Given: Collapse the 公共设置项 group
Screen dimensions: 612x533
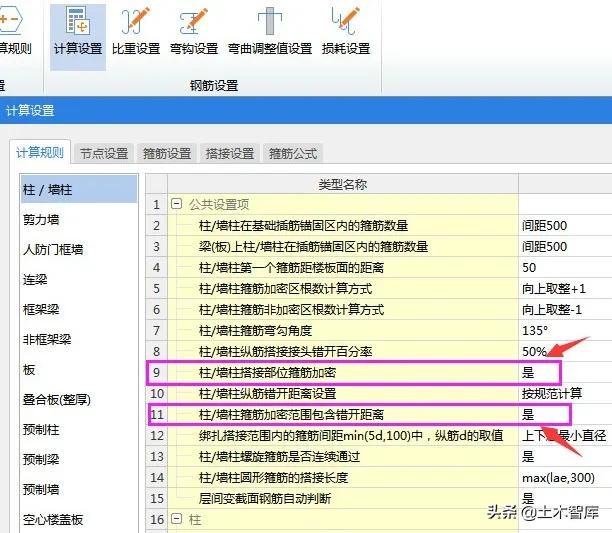Looking at the screenshot, I should tap(176, 204).
